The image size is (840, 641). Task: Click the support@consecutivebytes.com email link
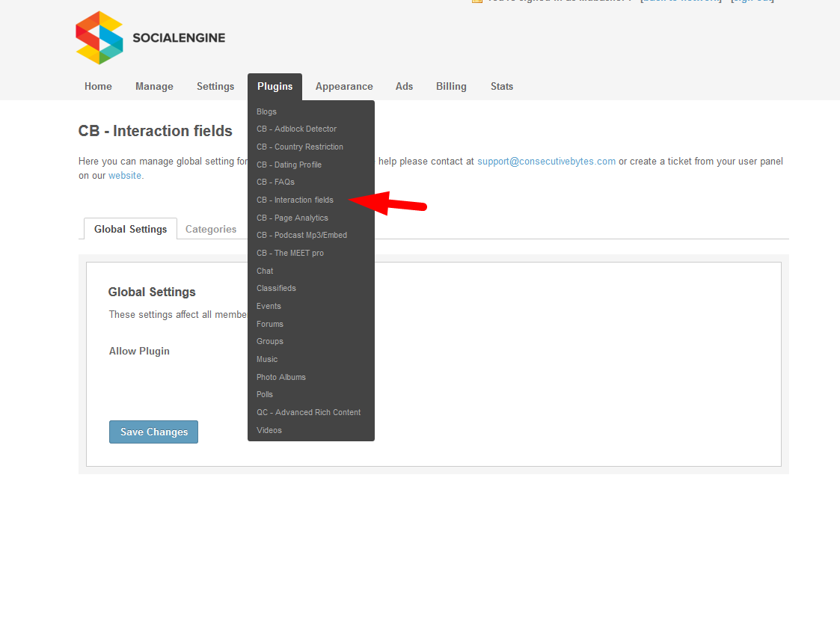click(x=546, y=162)
